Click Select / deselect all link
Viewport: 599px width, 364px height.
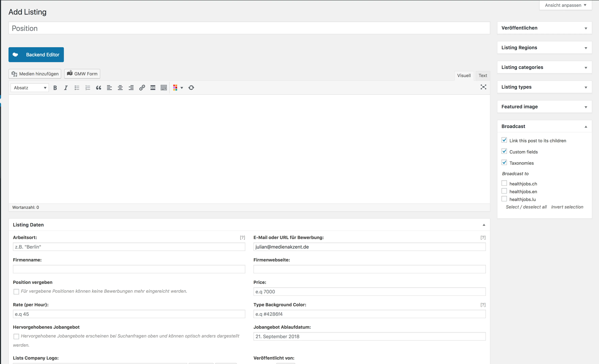point(526,207)
